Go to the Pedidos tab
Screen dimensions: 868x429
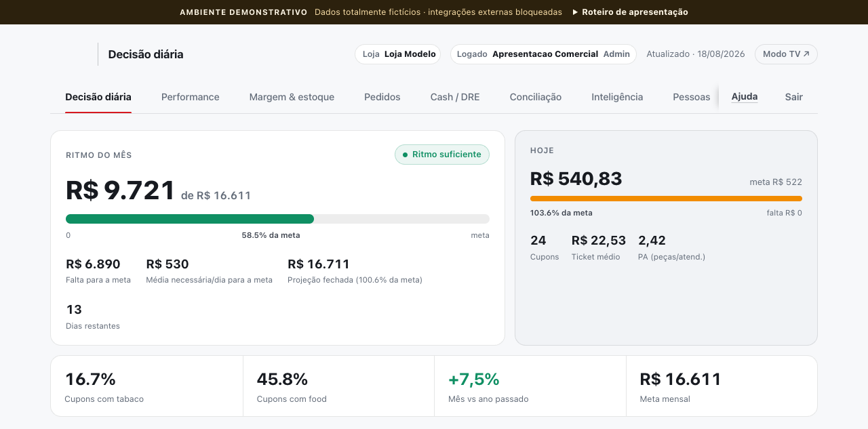tap(382, 97)
